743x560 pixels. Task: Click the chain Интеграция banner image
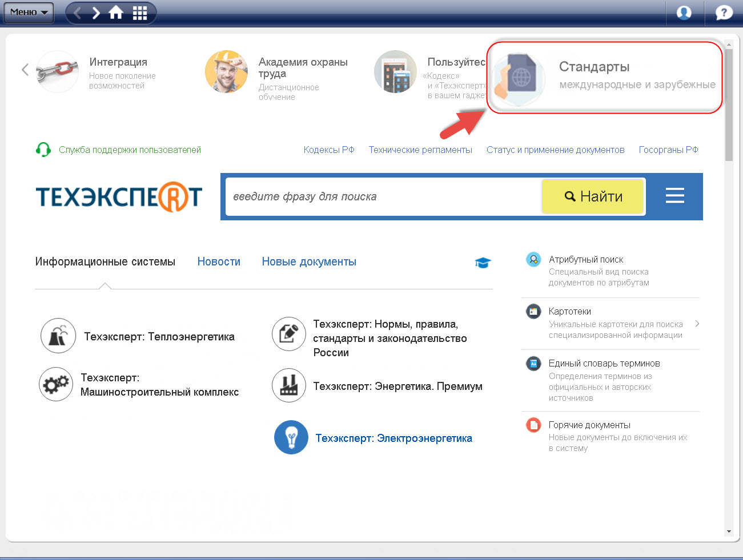tap(57, 72)
